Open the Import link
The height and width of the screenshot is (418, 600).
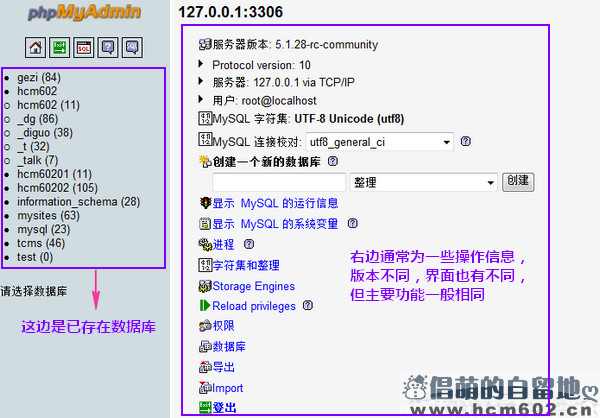[x=227, y=388]
